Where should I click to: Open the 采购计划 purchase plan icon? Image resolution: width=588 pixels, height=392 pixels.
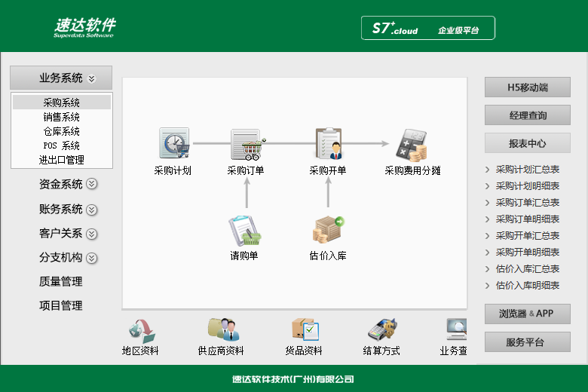(174, 143)
